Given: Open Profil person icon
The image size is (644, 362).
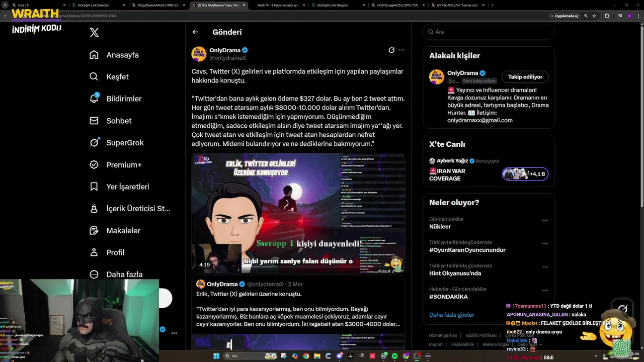Looking at the screenshot, I should click(94, 252).
